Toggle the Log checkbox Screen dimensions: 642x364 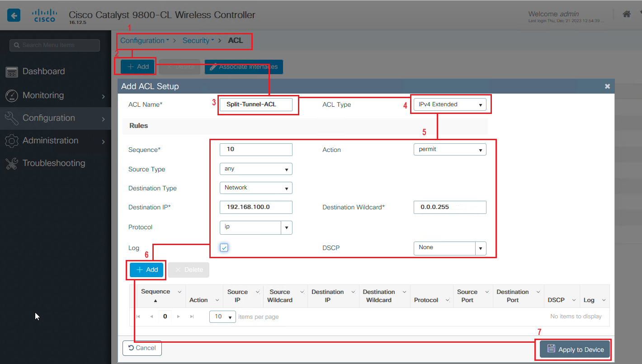coord(224,248)
